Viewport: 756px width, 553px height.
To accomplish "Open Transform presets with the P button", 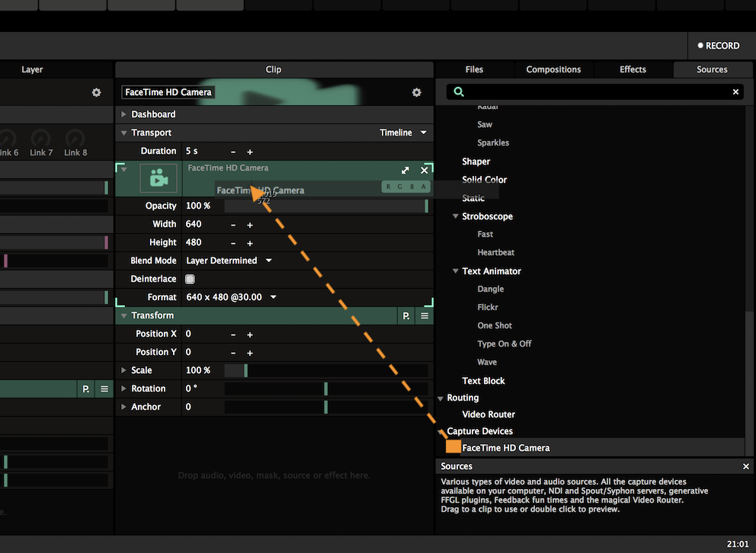I will coord(406,315).
